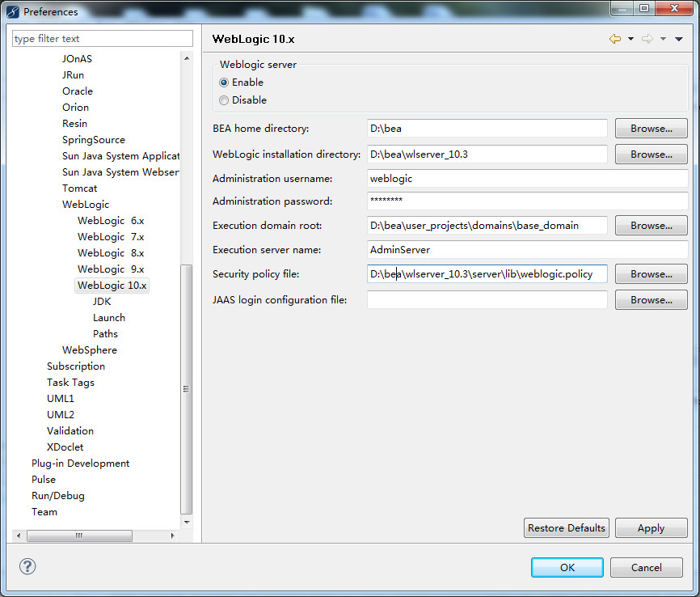Select Sun Java System Webserver entry
The width and height of the screenshot is (700, 597).
tap(120, 172)
